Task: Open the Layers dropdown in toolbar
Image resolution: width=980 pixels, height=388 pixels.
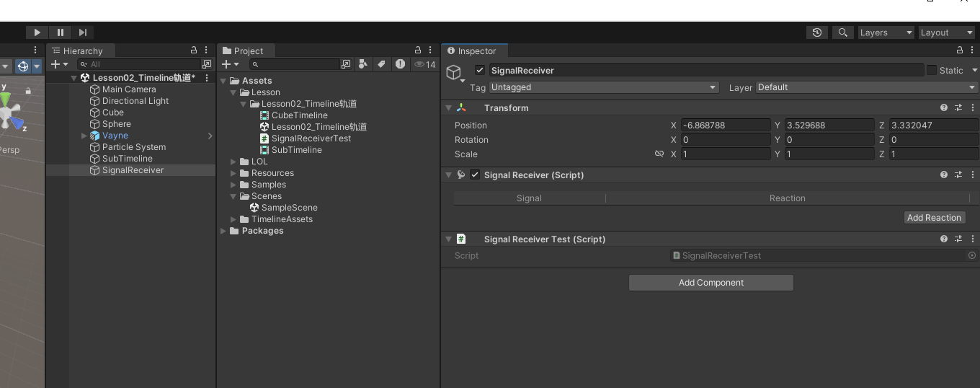Action: coord(886,32)
